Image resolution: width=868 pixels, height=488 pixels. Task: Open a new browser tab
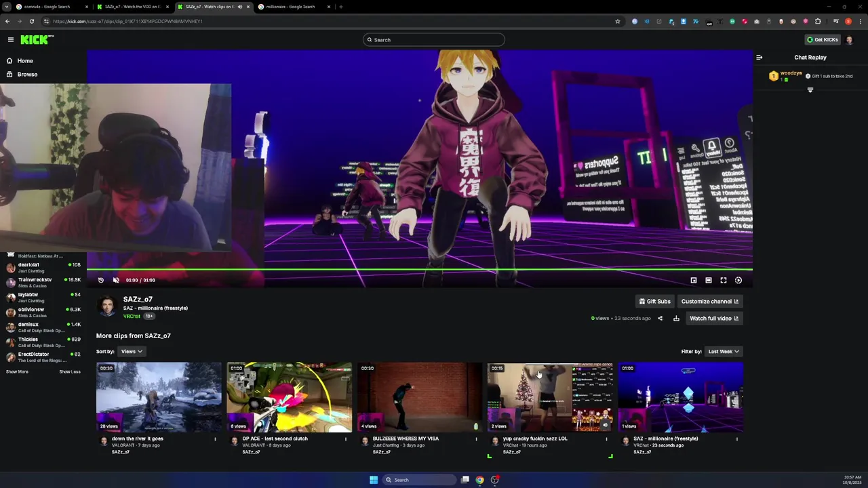pyautogui.click(x=340, y=7)
